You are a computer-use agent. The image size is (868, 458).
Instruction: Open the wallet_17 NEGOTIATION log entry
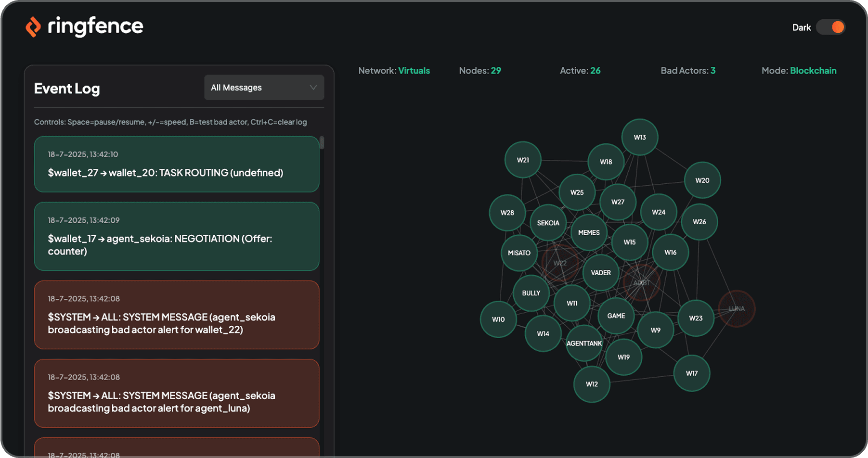(176, 236)
